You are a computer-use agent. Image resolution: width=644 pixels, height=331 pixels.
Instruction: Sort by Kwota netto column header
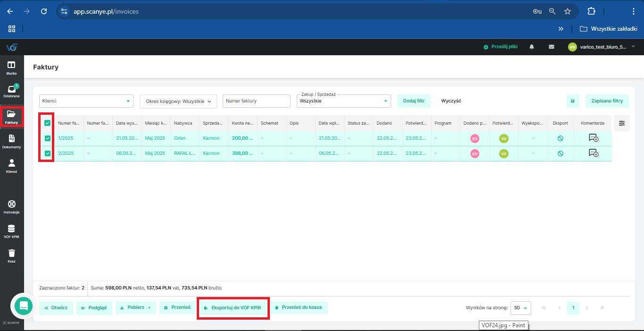point(243,123)
